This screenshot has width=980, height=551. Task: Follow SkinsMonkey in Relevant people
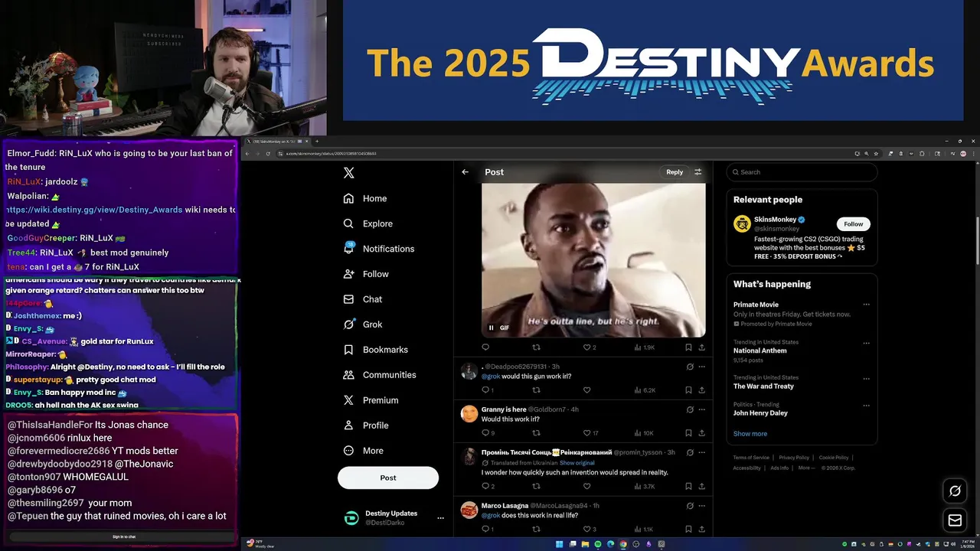tap(853, 224)
